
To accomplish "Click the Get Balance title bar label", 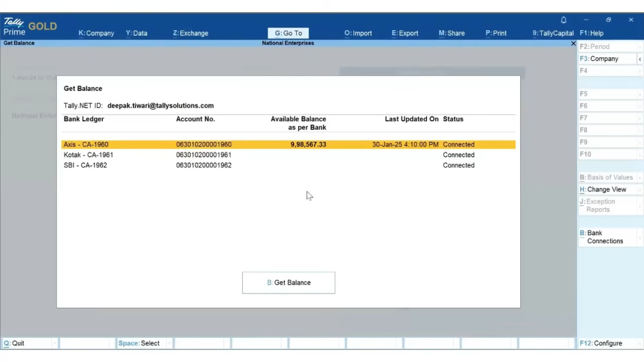I will click(x=19, y=43).
